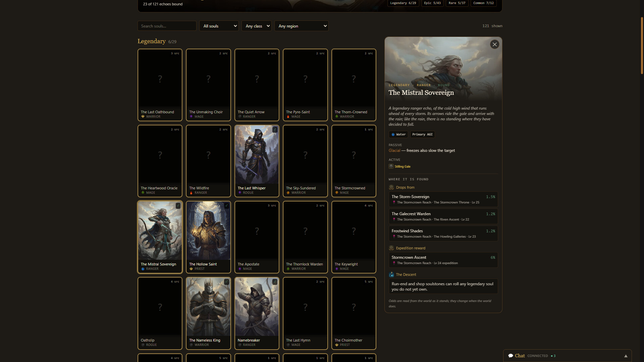Click the bound checkmark on The Last Whisper
Viewport: 644px width, 362px height.
tap(275, 130)
